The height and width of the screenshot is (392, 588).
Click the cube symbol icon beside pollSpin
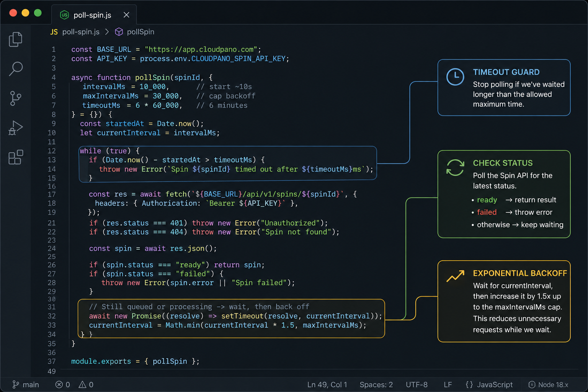pos(119,32)
